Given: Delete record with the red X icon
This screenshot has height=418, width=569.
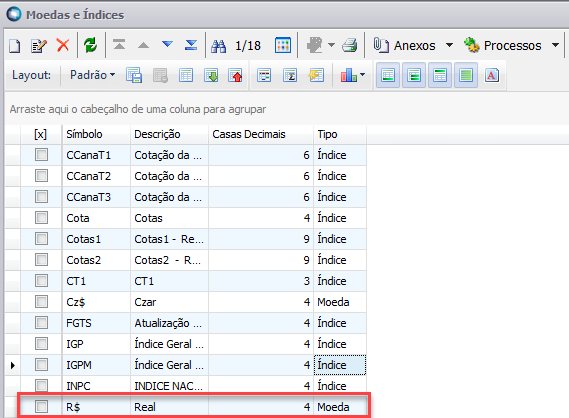Looking at the screenshot, I should pyautogui.click(x=63, y=45).
